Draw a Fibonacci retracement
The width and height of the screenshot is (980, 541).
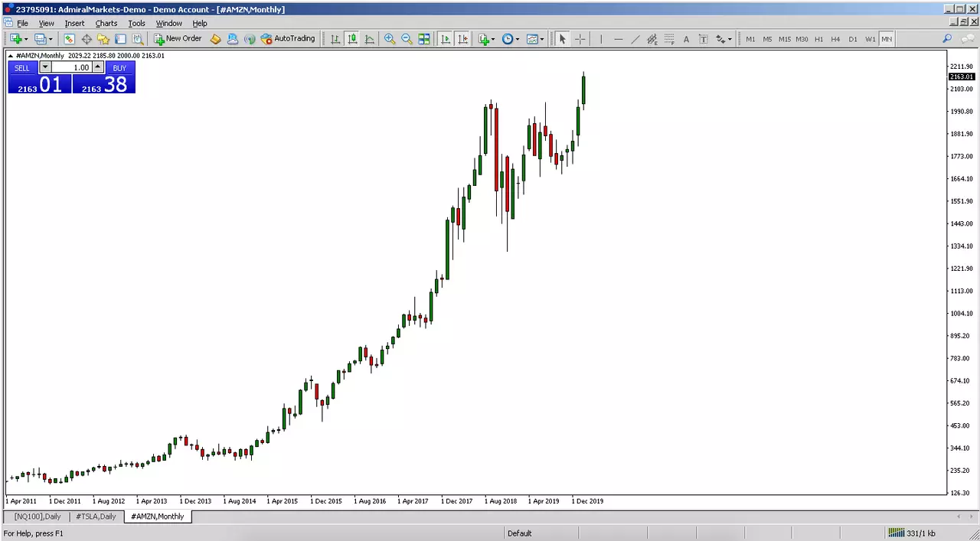pos(669,39)
